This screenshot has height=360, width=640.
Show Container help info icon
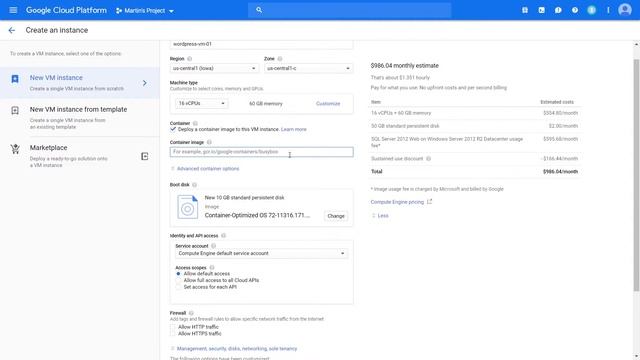click(195, 123)
